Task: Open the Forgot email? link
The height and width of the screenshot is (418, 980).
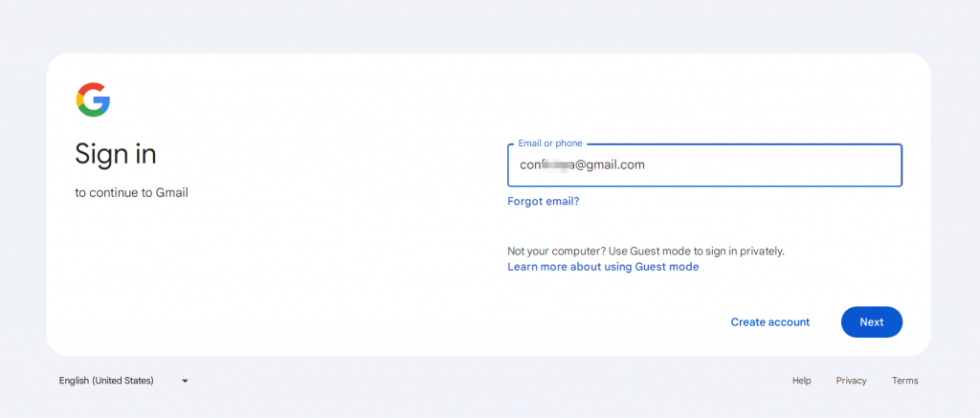Action: tap(544, 201)
